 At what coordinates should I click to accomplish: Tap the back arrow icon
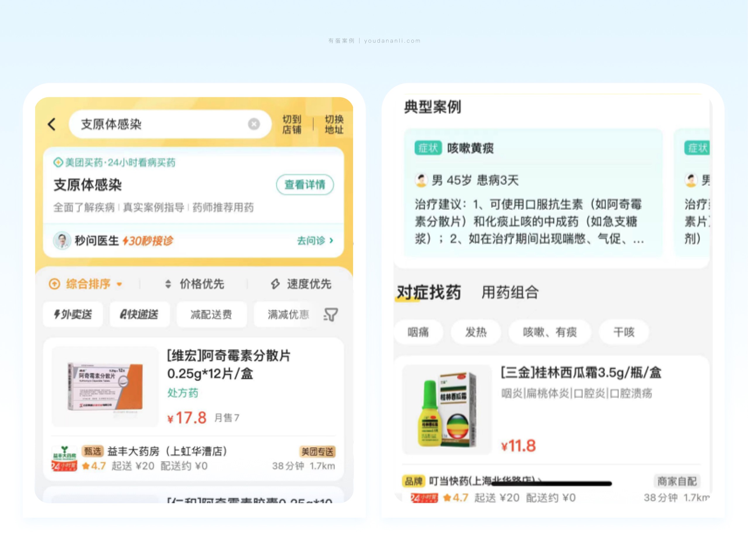pyautogui.click(x=52, y=124)
